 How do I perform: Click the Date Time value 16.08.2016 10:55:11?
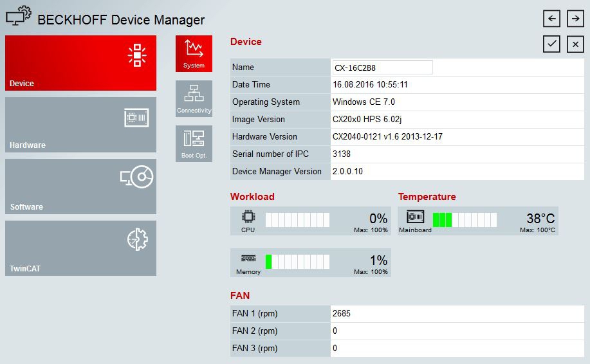pyautogui.click(x=370, y=85)
